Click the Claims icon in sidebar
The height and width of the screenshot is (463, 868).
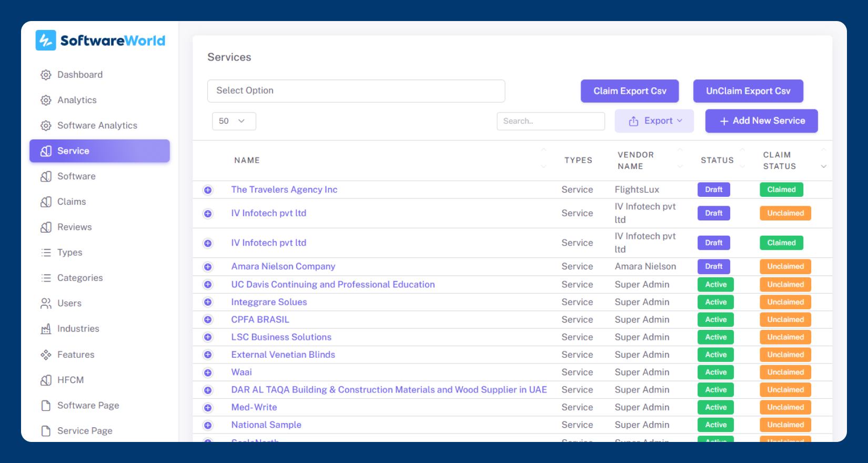[46, 202]
